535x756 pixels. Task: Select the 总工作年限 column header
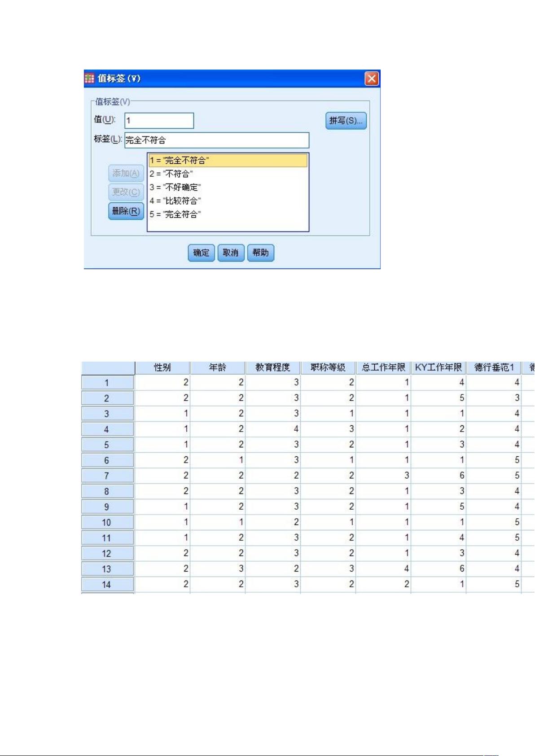click(383, 367)
